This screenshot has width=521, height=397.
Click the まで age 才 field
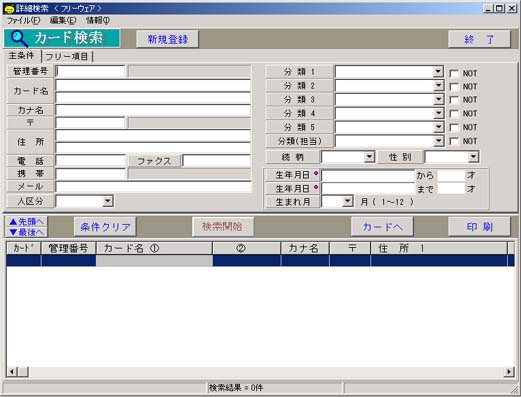[x=451, y=189]
